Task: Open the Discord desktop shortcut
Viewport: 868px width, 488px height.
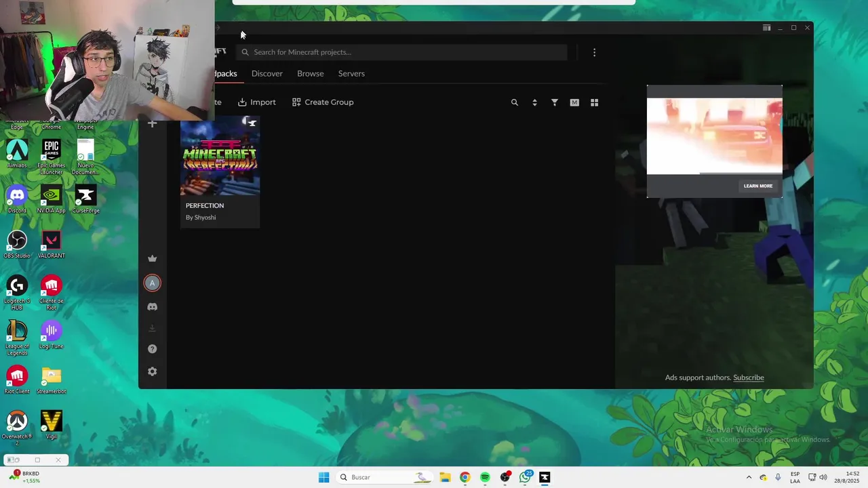Action: click(17, 199)
